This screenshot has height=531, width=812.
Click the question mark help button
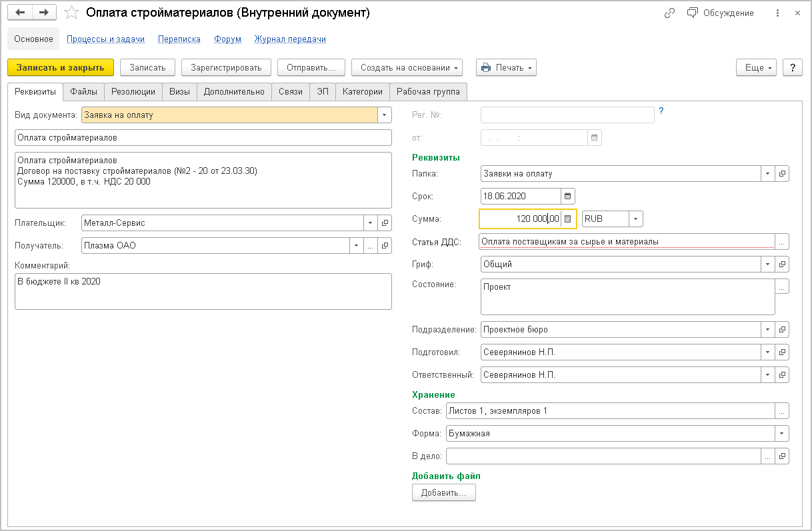pos(792,67)
